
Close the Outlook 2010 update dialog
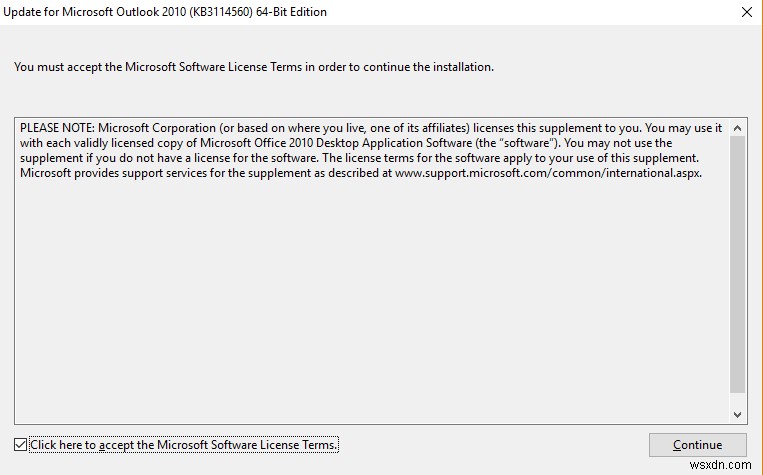tap(746, 12)
